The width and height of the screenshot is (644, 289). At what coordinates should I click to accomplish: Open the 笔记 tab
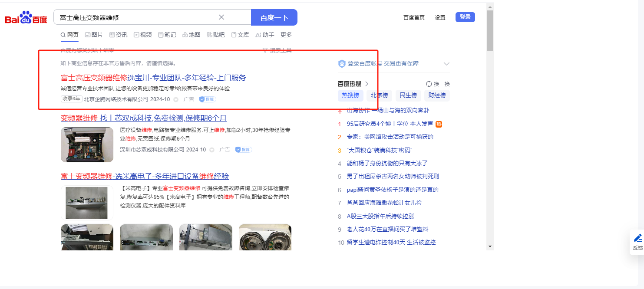[x=167, y=35]
